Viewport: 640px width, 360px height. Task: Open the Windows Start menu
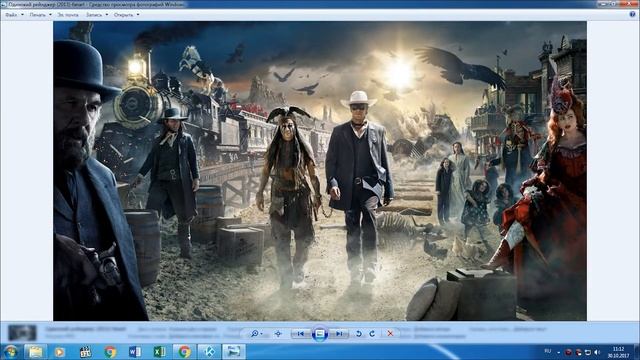[x=11, y=351]
